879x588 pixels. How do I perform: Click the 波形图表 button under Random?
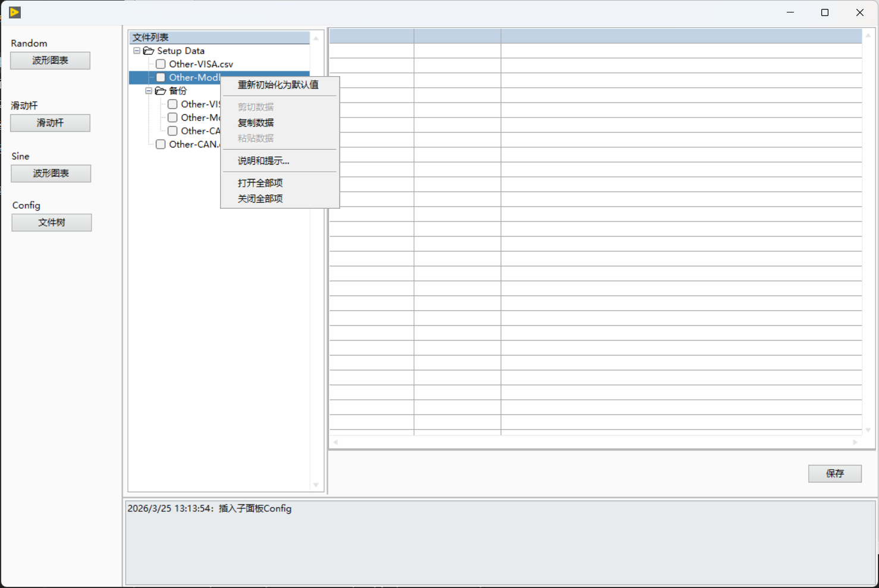pos(50,61)
